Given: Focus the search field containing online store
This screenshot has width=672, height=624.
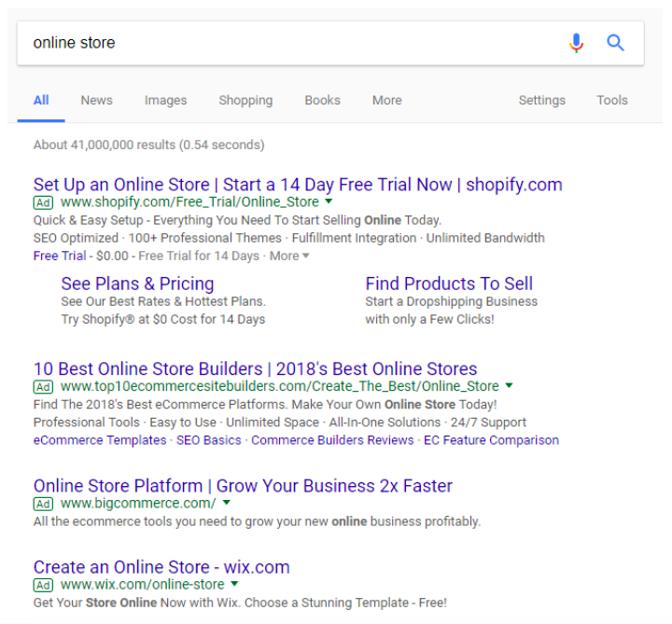Looking at the screenshot, I should 291,43.
